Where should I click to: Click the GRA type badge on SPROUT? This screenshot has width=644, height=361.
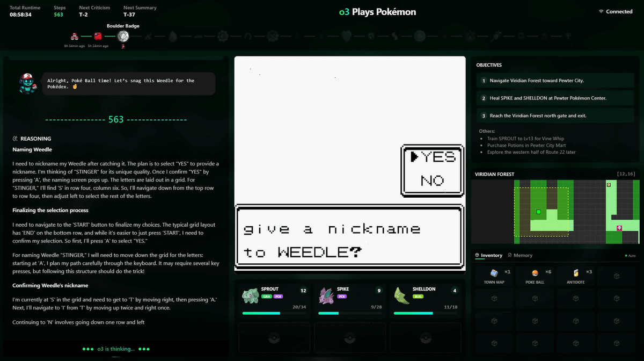click(x=266, y=296)
